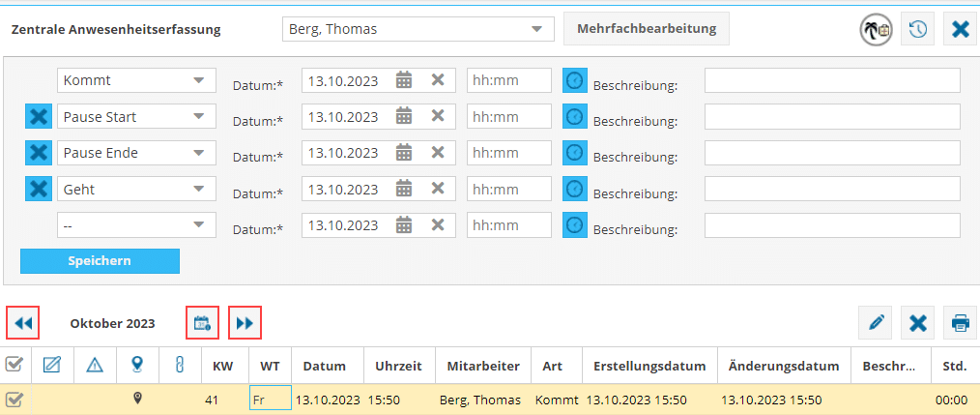Screen dimensions: 980x415
Task: Set current time in Geht row
Action: 574,189
